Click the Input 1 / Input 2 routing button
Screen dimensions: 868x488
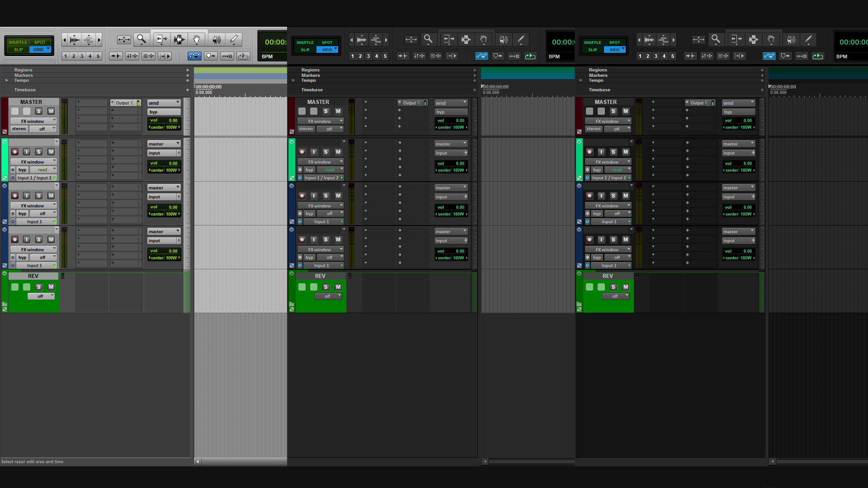click(34, 178)
